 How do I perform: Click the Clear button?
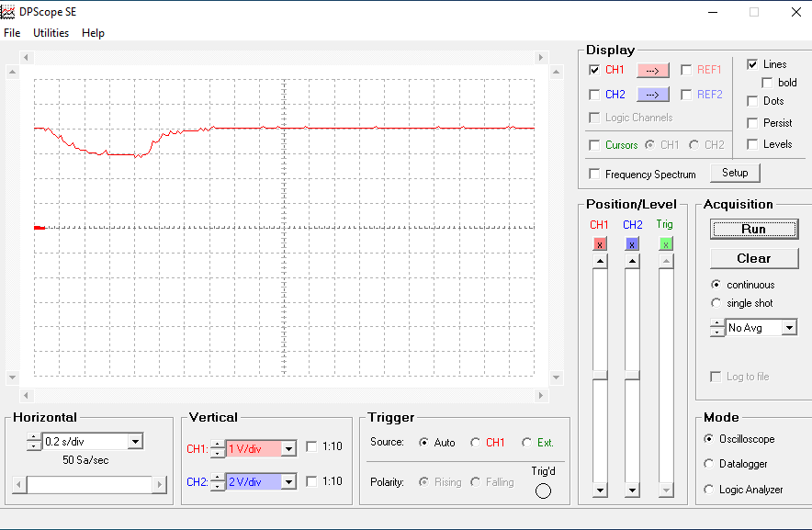753,258
